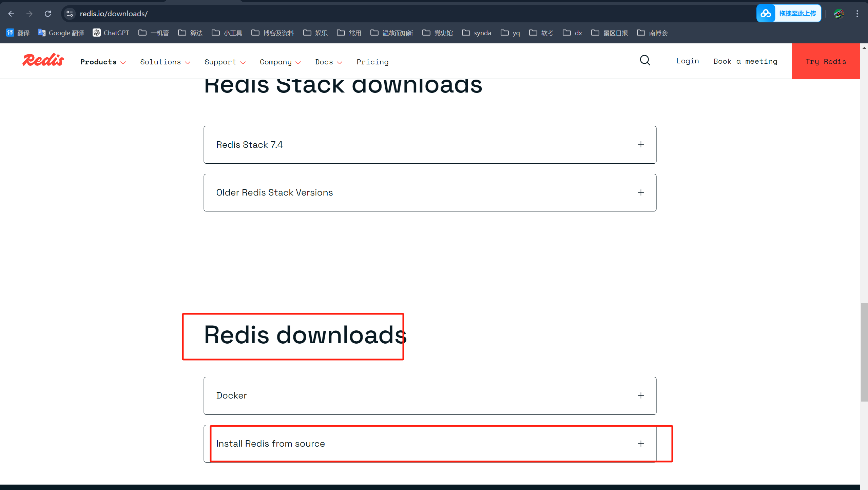Viewport: 868px width, 490px height.
Task: Open the Solutions dropdown menu
Action: [x=165, y=62]
